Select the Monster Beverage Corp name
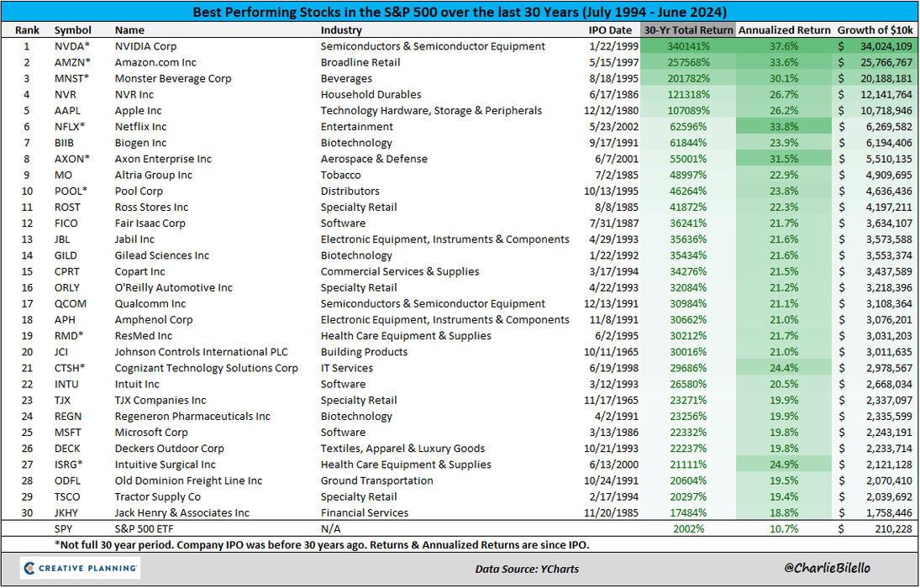Screen dimensions: 920x588 coord(173,79)
